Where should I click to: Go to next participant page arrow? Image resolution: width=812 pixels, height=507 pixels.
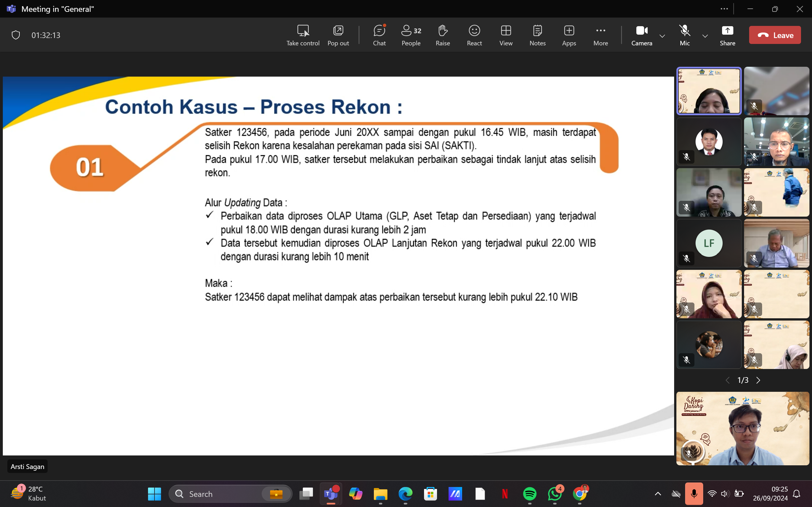758,380
